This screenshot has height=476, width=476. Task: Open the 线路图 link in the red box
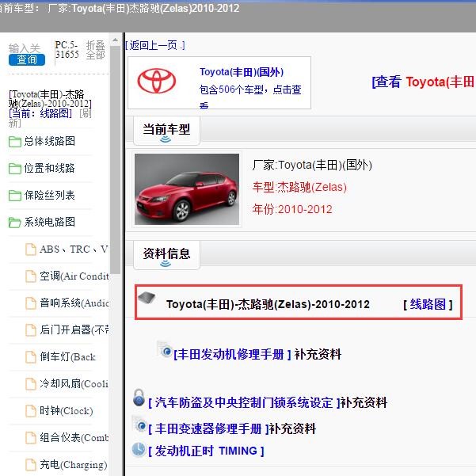[428, 304]
